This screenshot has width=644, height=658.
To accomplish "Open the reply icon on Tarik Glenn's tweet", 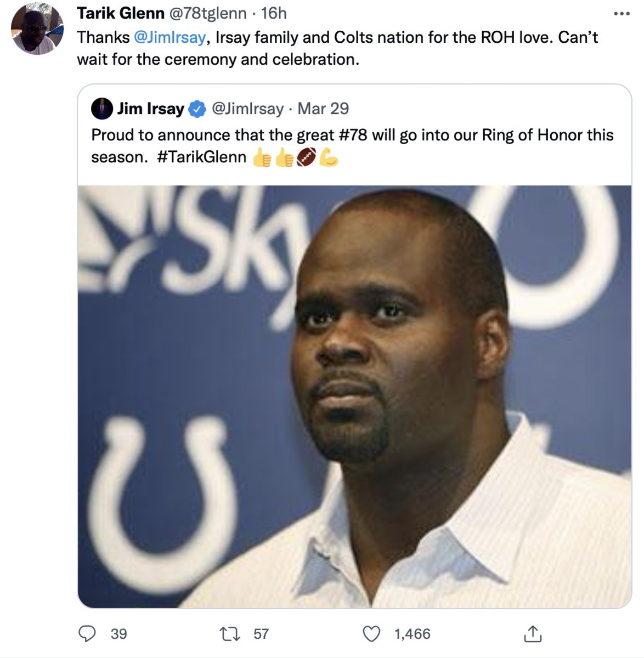I will click(87, 634).
